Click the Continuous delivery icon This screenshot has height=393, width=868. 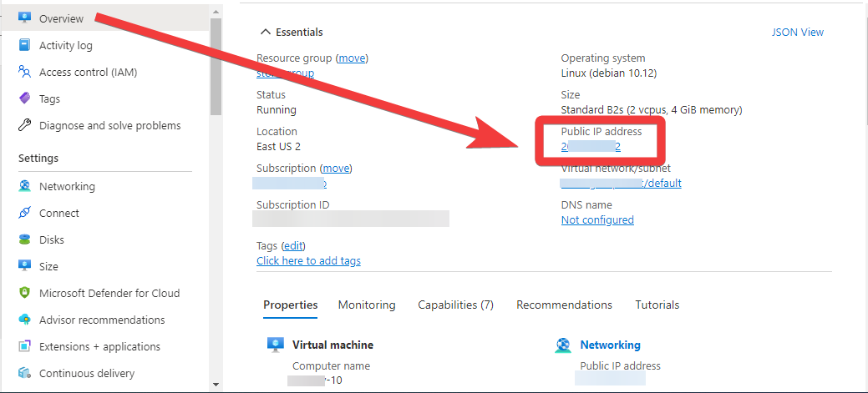[24, 373]
